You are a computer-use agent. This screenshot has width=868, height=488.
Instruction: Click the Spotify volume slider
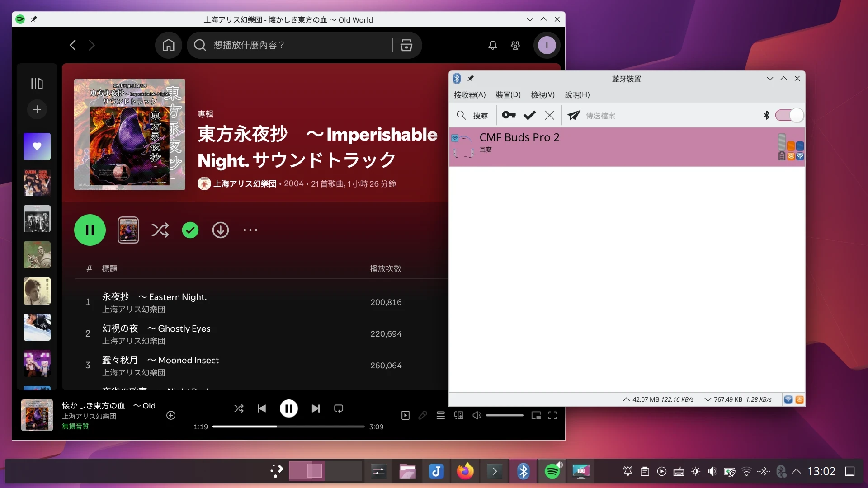coord(505,415)
